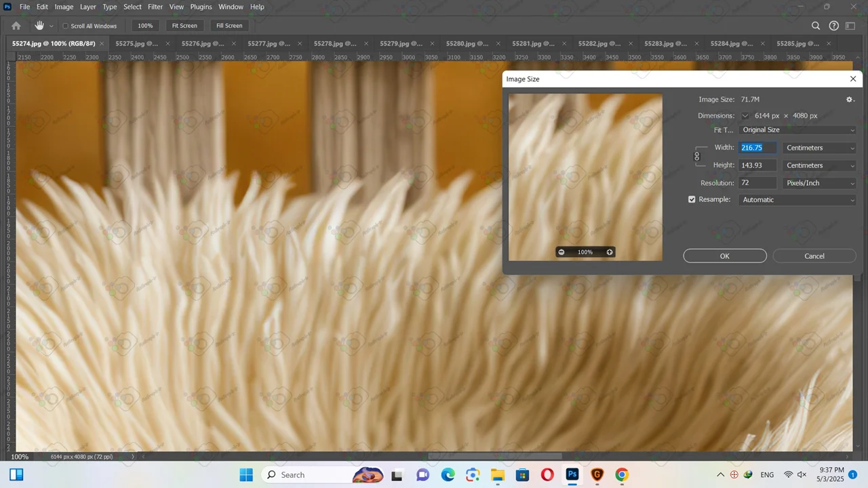The height and width of the screenshot is (488, 868).
Task: Open the Discover help icon
Action: click(x=834, y=26)
